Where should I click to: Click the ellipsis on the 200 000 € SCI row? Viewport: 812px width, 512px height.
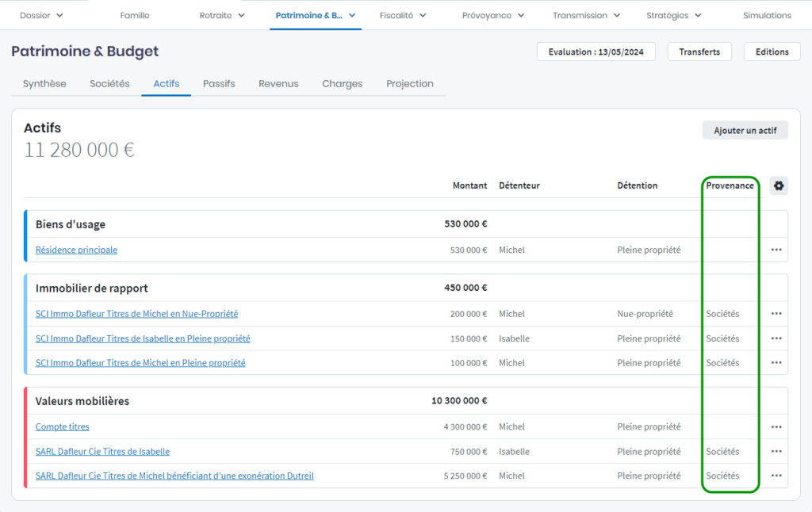pos(776,314)
